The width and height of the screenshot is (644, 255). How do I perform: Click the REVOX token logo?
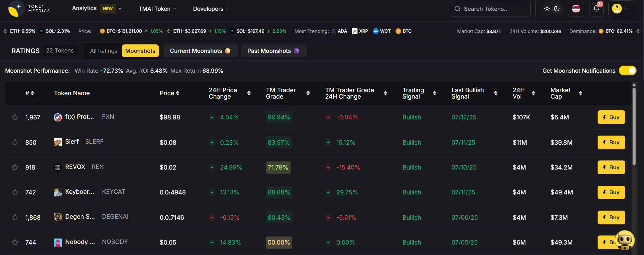coord(58,167)
